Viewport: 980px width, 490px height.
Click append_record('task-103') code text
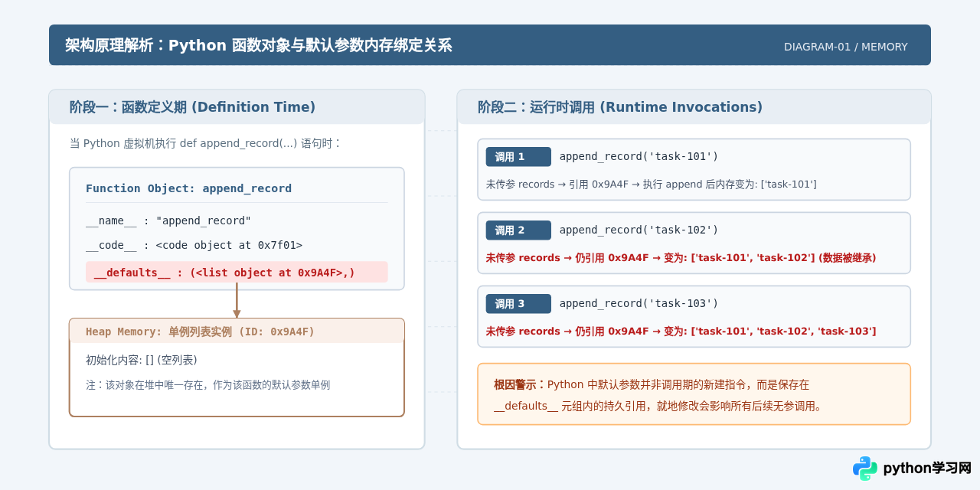coord(639,304)
